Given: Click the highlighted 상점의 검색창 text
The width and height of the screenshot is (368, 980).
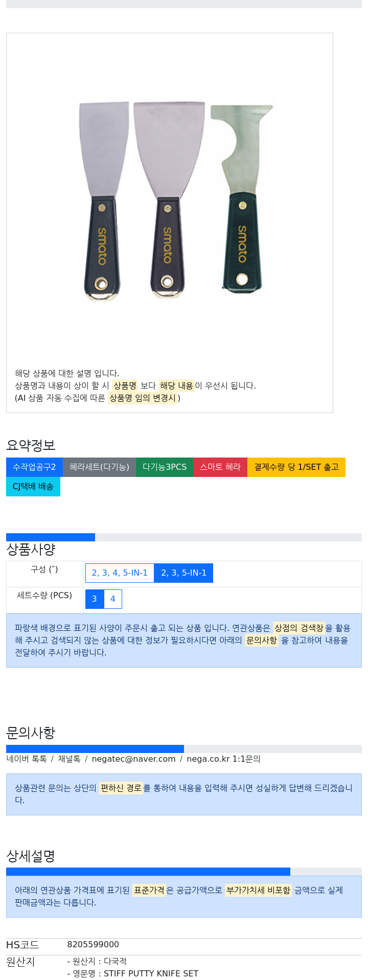Looking at the screenshot, I should (x=299, y=628).
